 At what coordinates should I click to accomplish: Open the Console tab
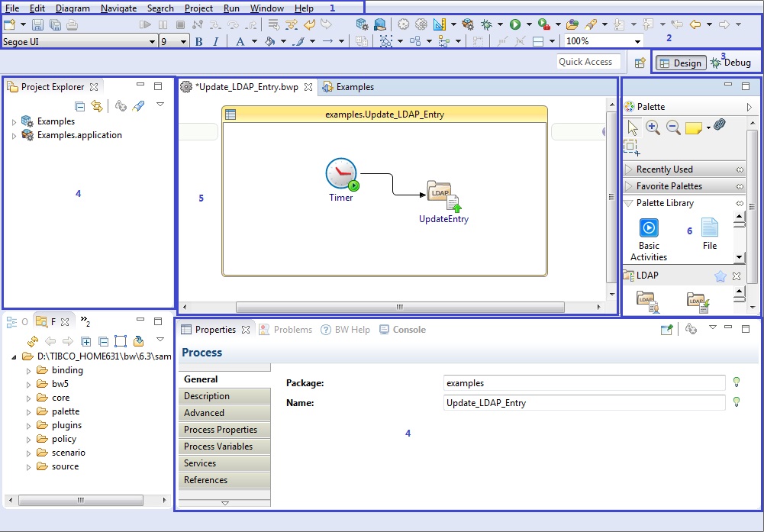(x=402, y=330)
